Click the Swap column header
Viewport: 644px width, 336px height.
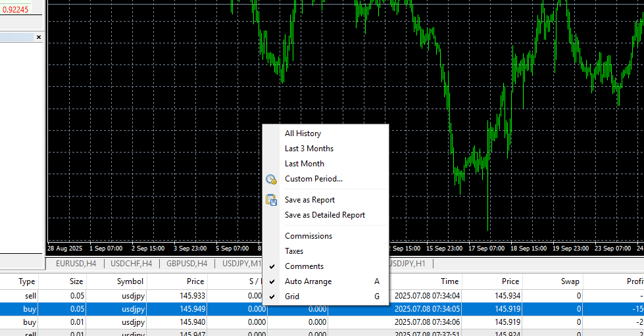(570, 281)
